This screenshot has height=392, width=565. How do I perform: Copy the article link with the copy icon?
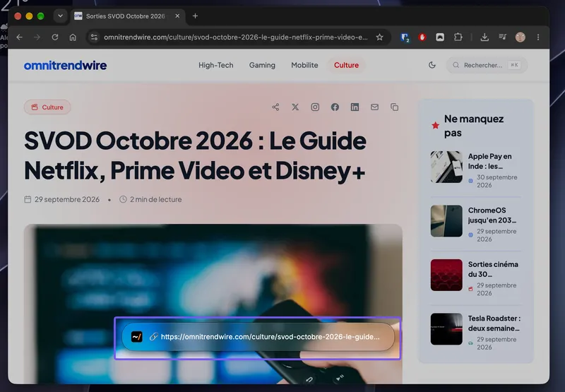click(x=395, y=107)
